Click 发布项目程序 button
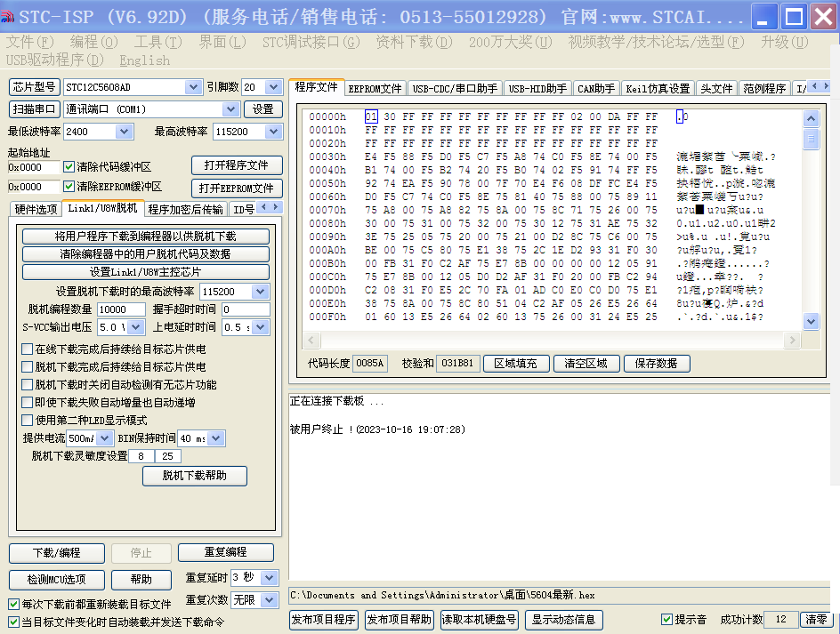This screenshot has height=634, width=840. (324, 620)
